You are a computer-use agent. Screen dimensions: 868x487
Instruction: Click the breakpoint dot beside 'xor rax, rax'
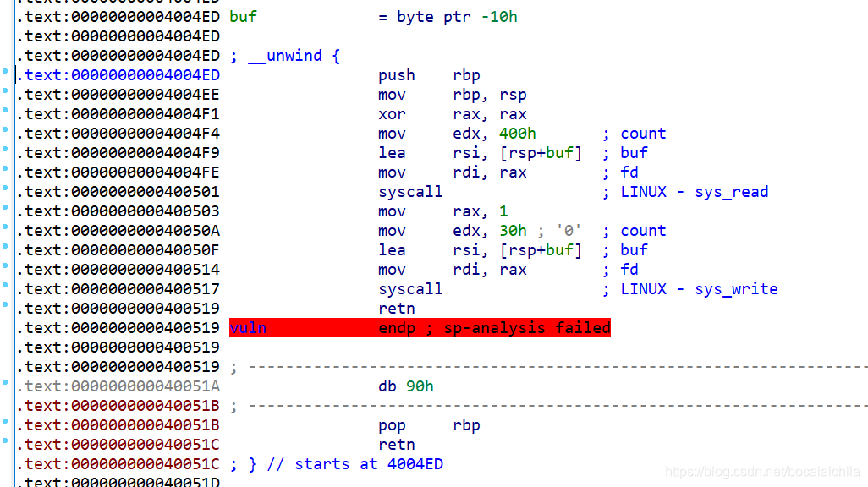coord(5,110)
